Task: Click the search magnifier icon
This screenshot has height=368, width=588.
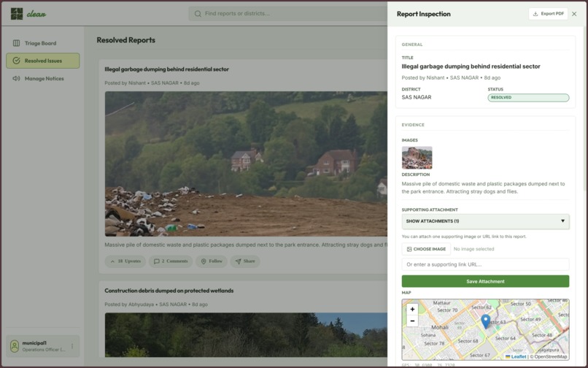Action: click(x=198, y=14)
